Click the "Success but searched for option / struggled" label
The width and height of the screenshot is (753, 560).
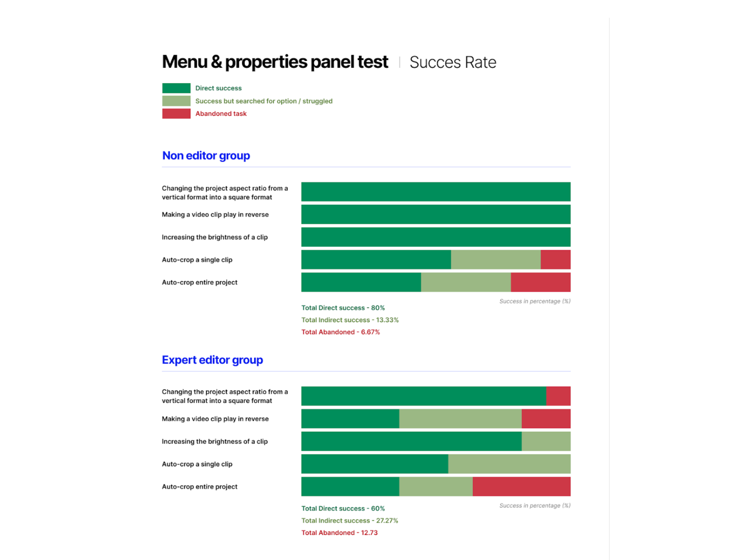(263, 101)
